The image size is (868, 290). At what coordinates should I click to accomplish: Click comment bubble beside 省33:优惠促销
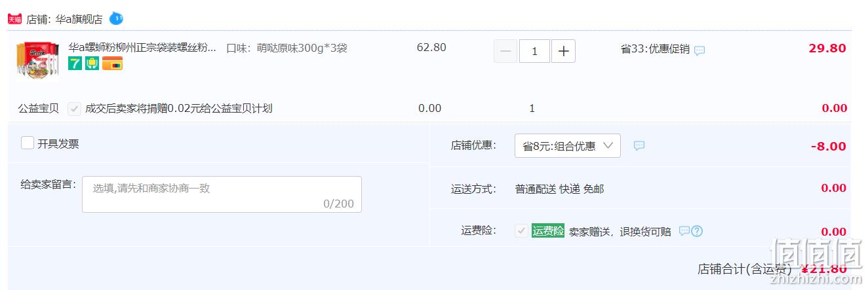[700, 50]
